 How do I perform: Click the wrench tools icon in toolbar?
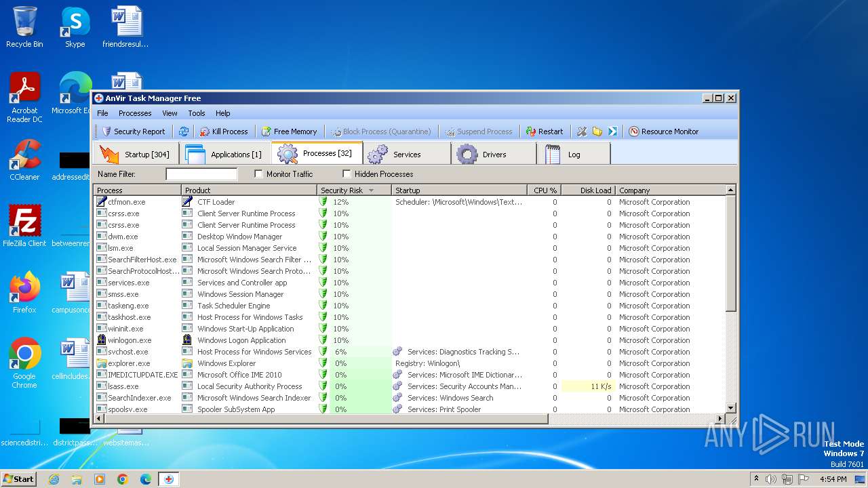tap(582, 131)
